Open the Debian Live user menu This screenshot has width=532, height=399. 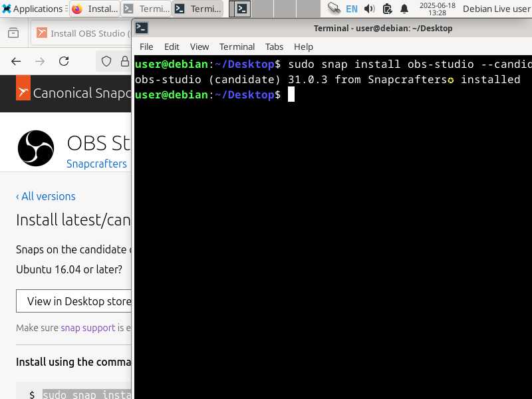[497, 9]
